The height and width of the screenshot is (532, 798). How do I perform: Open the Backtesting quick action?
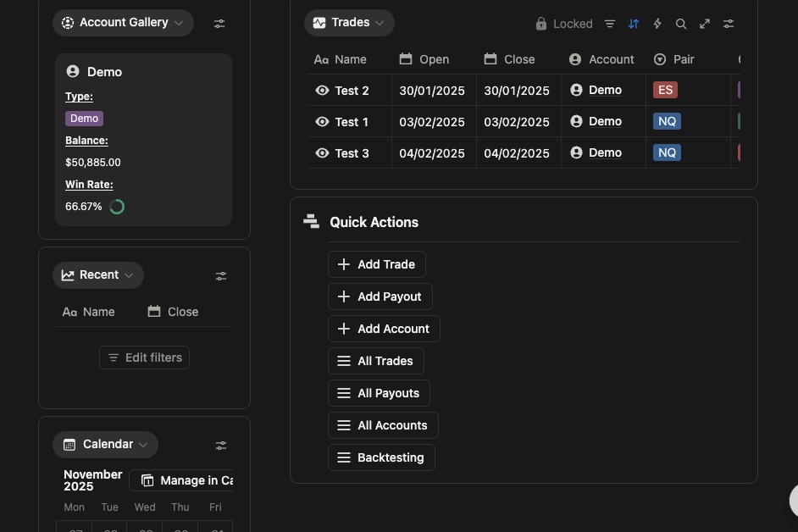[381, 457]
